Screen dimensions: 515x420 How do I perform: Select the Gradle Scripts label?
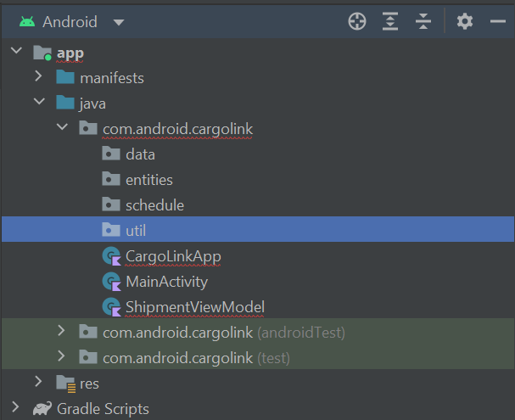click(103, 409)
